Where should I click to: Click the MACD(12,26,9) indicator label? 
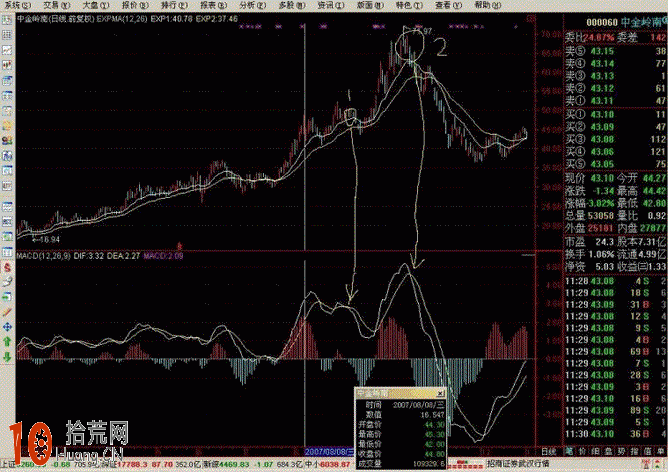pos(44,256)
